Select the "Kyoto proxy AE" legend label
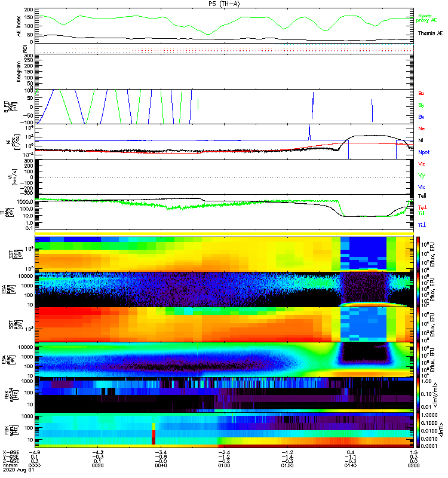The image size is (448, 478). tap(426, 18)
